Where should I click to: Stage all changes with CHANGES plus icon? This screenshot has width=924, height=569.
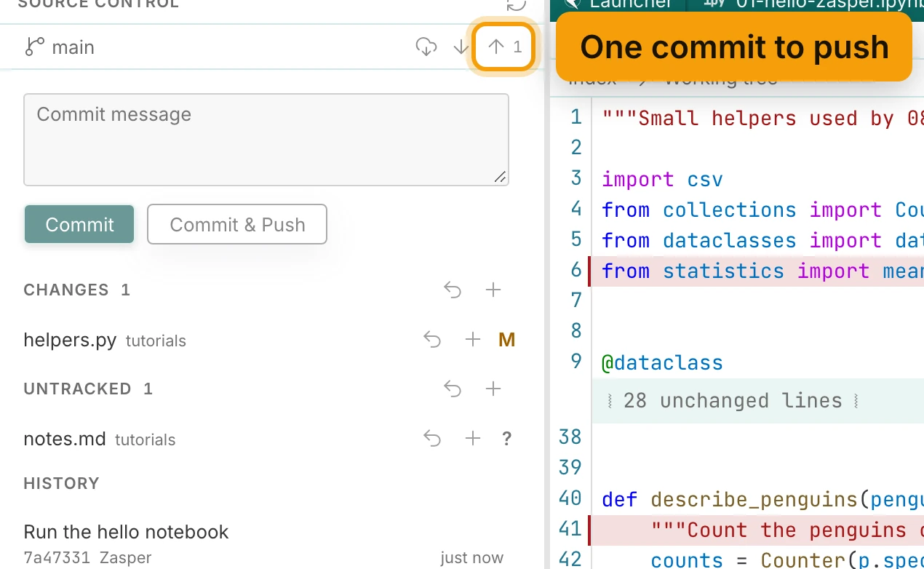point(493,290)
